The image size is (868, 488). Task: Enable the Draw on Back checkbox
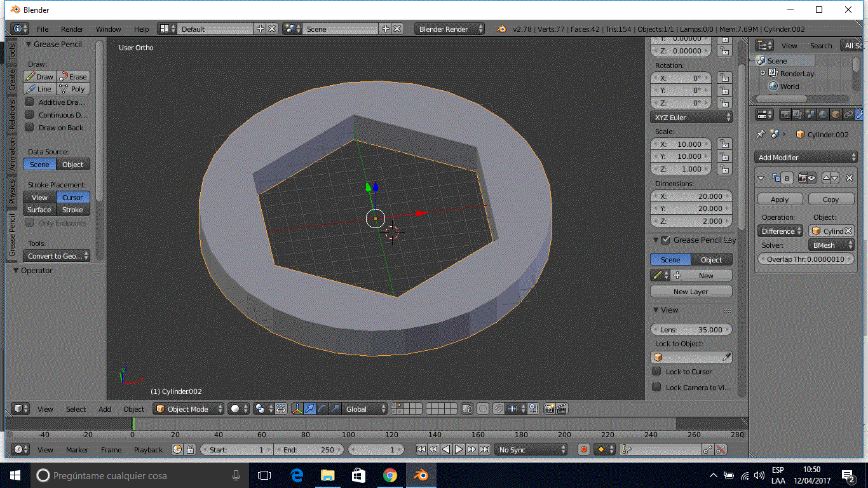coord(29,127)
